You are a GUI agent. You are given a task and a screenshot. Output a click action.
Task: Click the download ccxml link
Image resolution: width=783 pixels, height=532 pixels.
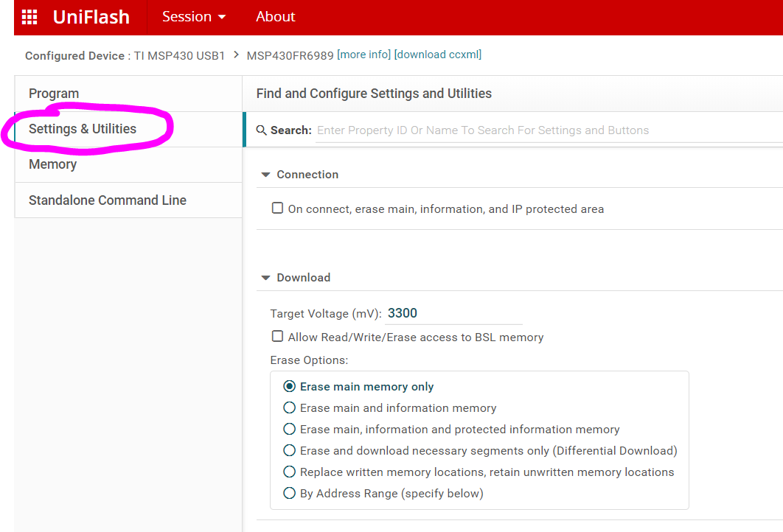tap(438, 54)
